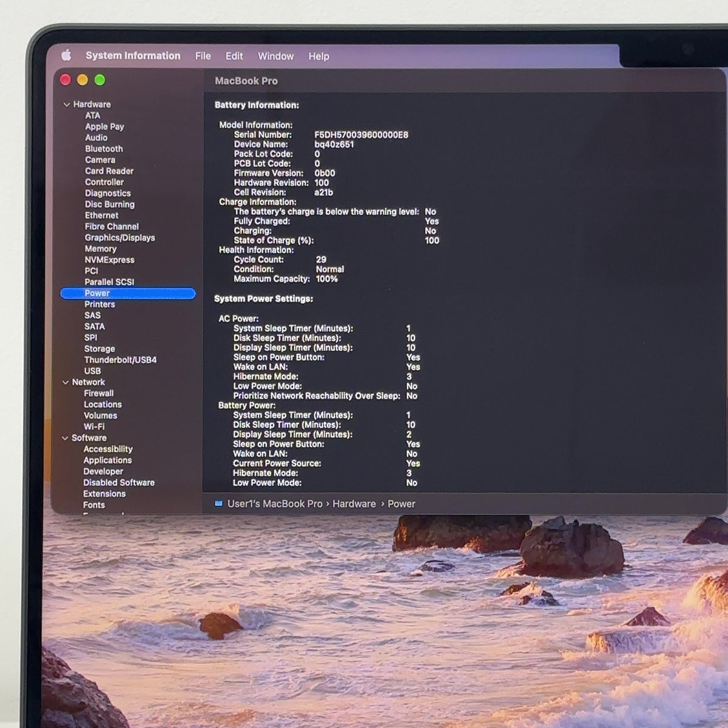Select Graphics/Displays in the sidebar
The width and height of the screenshot is (728, 728).
point(120,238)
